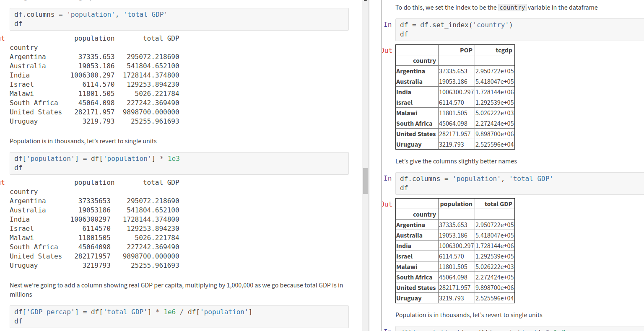Click the tcgdp column header
644x331 pixels.
click(x=504, y=50)
